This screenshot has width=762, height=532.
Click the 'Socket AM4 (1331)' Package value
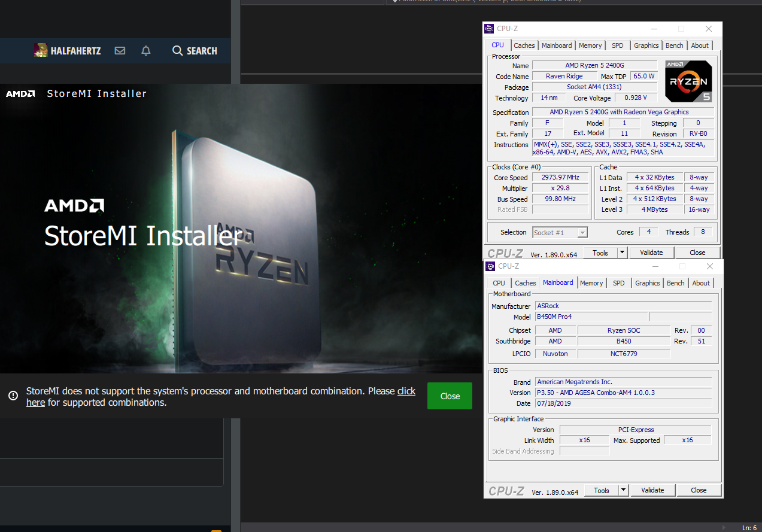click(594, 87)
